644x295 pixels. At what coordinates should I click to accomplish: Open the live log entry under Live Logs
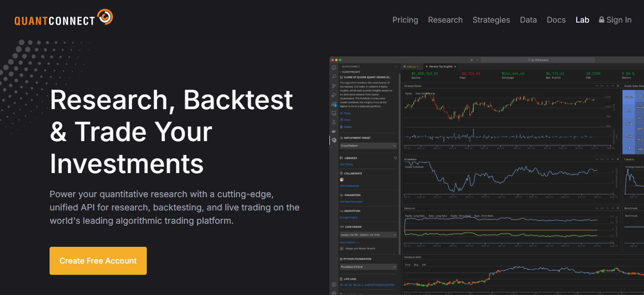pyautogui.click(x=368, y=285)
